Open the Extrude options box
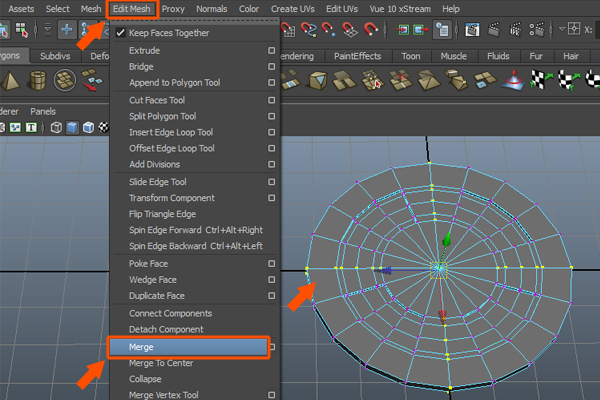The height and width of the screenshot is (400, 600). tap(271, 50)
